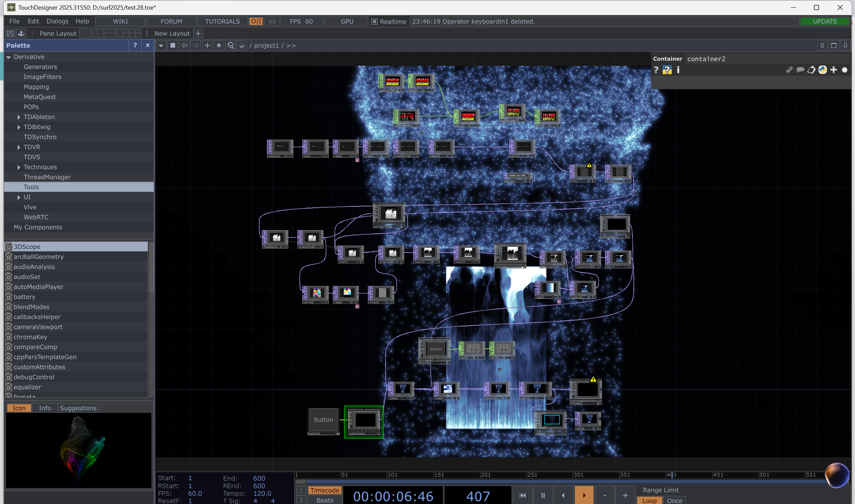Image resolution: width=855 pixels, height=504 pixels.
Task: Click the back arrow in the path bar
Action: click(x=184, y=45)
